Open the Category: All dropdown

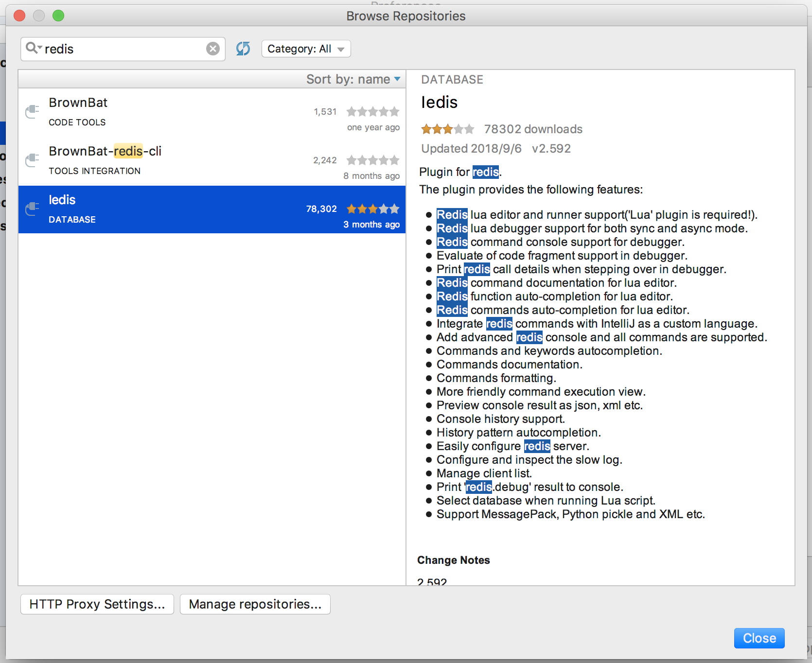[306, 49]
